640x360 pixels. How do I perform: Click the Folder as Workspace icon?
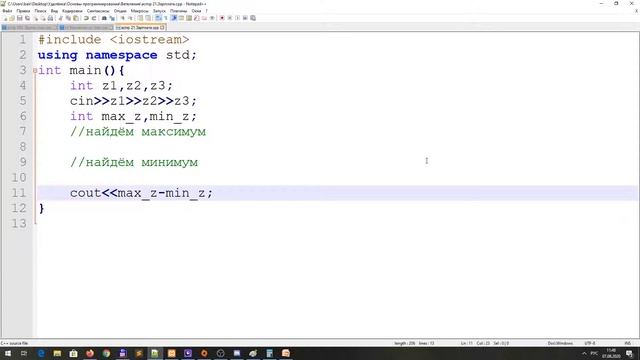204,18
